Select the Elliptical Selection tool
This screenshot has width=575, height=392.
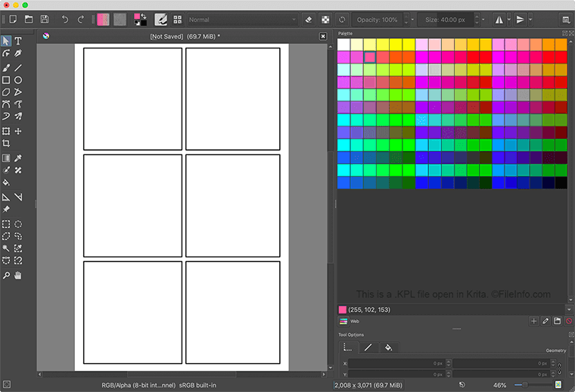[x=18, y=224]
